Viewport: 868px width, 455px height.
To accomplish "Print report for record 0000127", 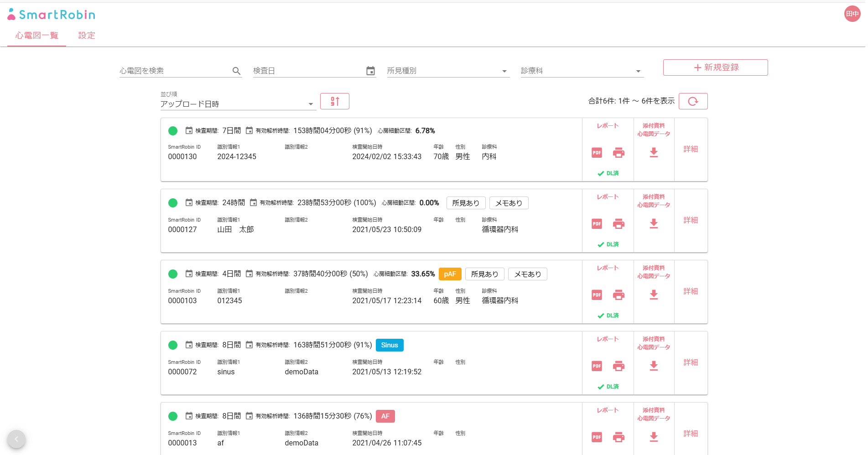I will [619, 224].
